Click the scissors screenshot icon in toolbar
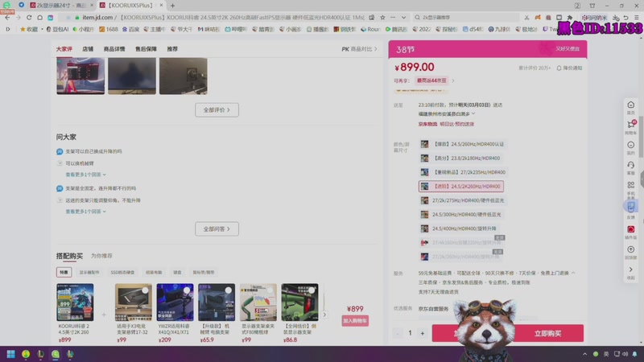Screen dimensions: 644x362 (526, 18)
